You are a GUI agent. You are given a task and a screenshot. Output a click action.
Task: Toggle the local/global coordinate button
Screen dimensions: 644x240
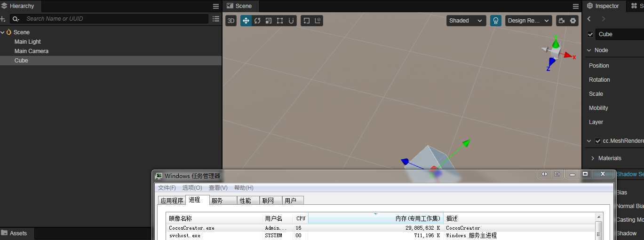318,21
